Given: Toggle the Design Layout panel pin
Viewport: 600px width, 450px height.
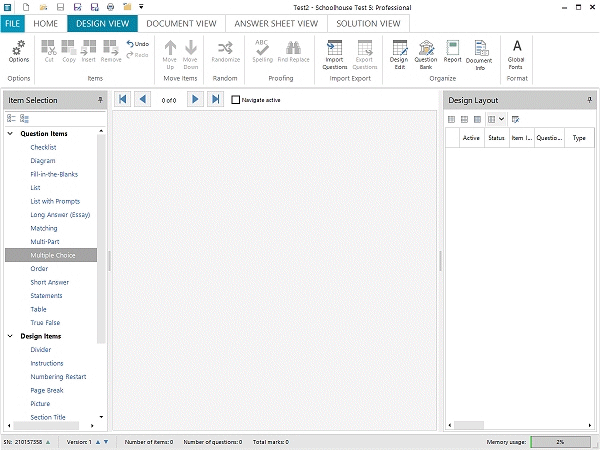Looking at the screenshot, I should [x=590, y=100].
